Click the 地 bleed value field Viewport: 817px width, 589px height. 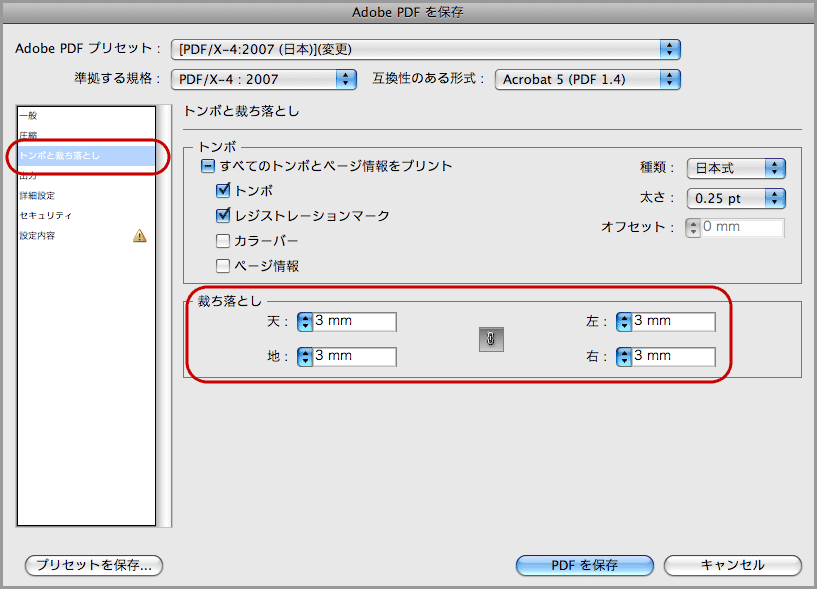[354, 357]
